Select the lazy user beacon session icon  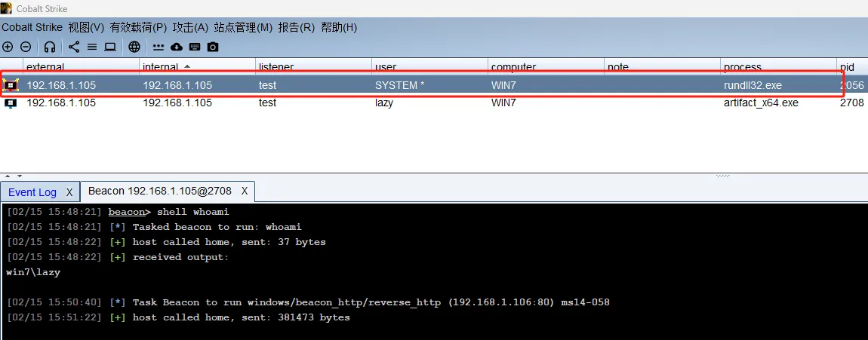pyautogui.click(x=10, y=103)
